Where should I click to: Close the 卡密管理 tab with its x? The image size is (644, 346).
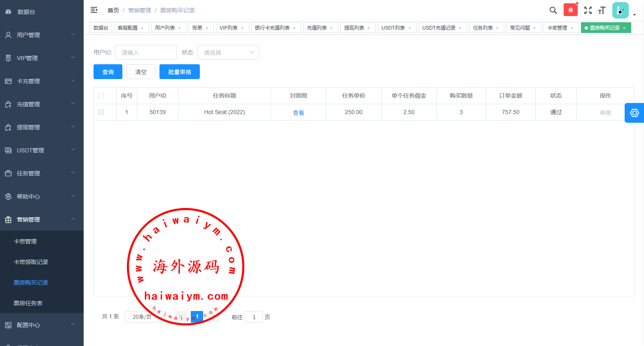tap(572, 28)
